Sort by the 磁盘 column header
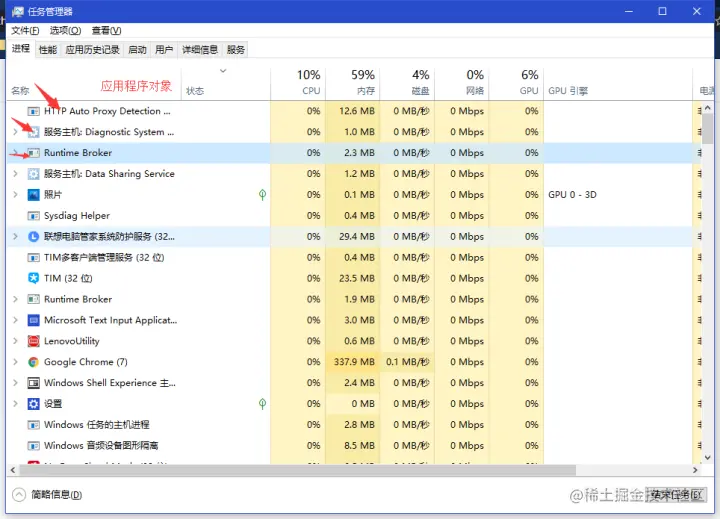720x519 pixels. [407, 83]
